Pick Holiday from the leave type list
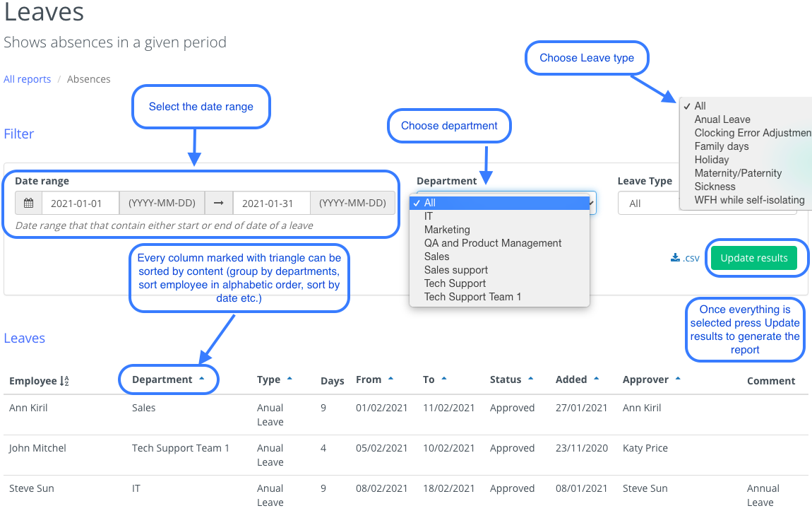 tap(711, 160)
